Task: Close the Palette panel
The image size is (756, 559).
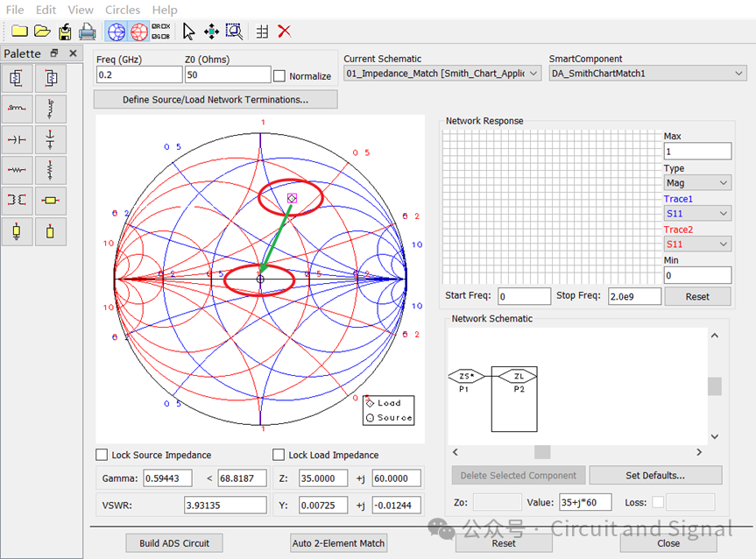Action: pos(73,53)
